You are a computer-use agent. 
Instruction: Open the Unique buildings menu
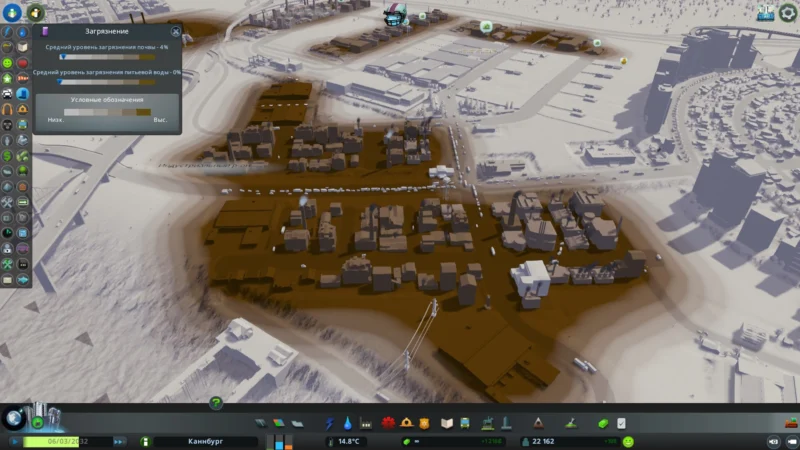click(x=506, y=423)
